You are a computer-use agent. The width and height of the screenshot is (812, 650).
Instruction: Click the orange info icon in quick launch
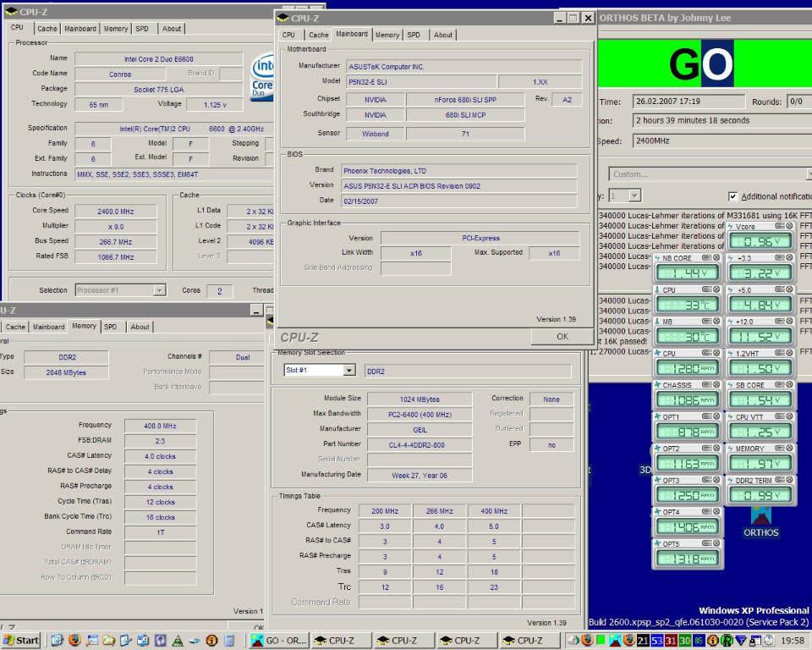211,641
